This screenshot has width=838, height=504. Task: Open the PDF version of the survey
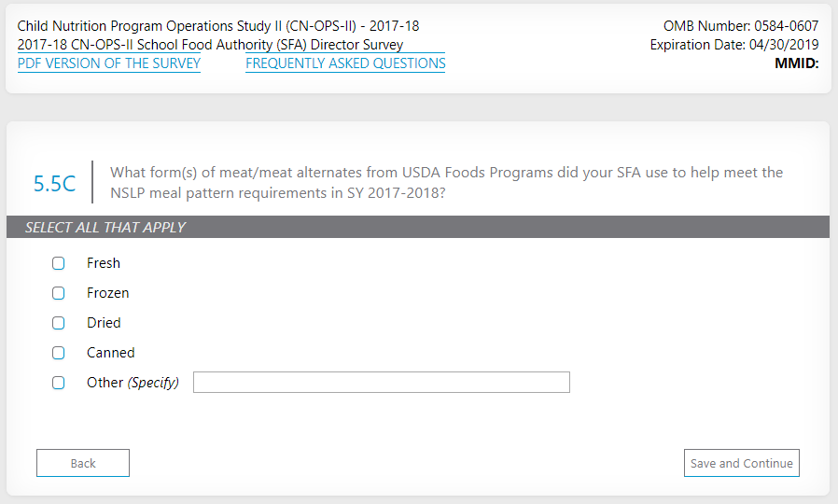click(x=109, y=63)
